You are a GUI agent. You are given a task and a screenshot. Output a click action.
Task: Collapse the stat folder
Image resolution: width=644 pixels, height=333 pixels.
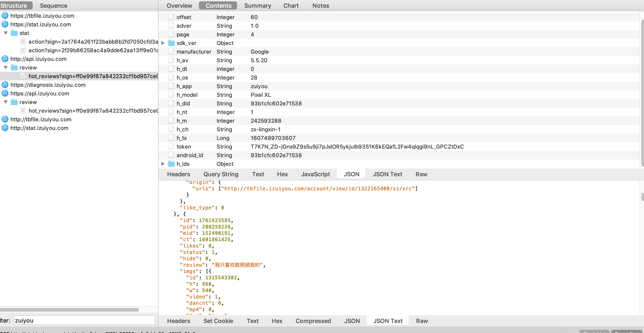[x=6, y=33]
